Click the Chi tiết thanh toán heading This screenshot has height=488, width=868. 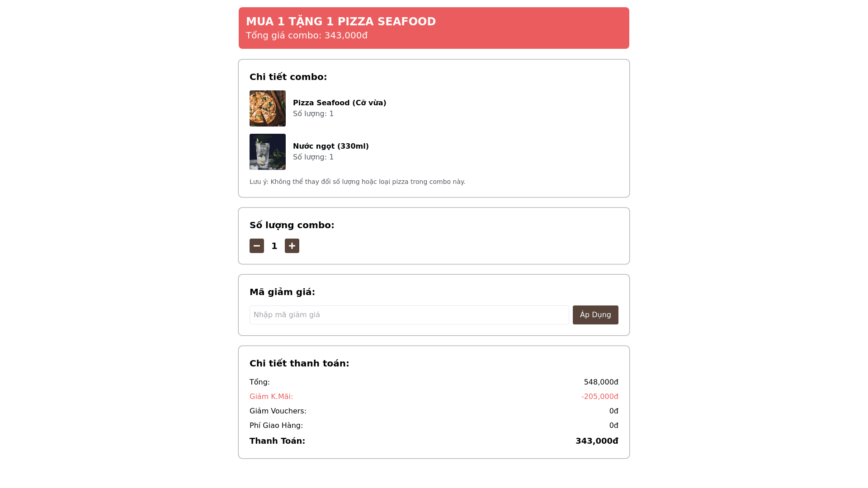(299, 363)
